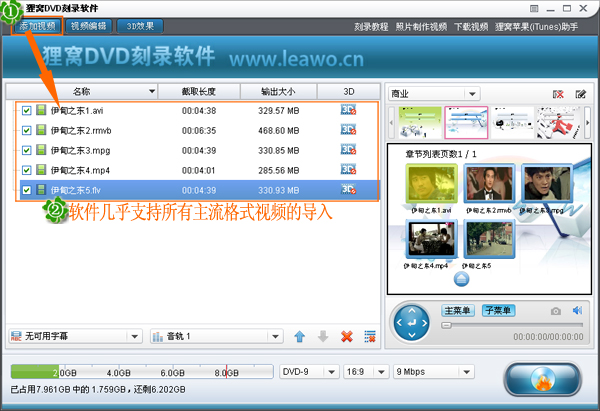Image resolution: width=600 pixels, height=411 pixels.
Task: Move selected video down with gray arrow
Action: 323,336
